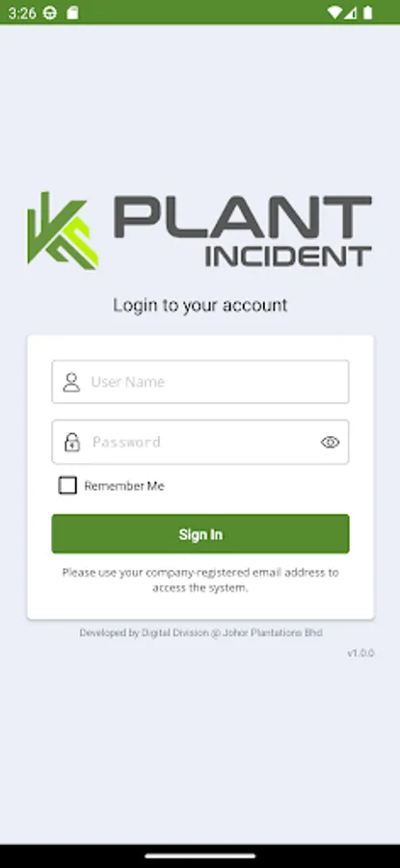Click the user profile icon in User Name field

[x=71, y=382]
